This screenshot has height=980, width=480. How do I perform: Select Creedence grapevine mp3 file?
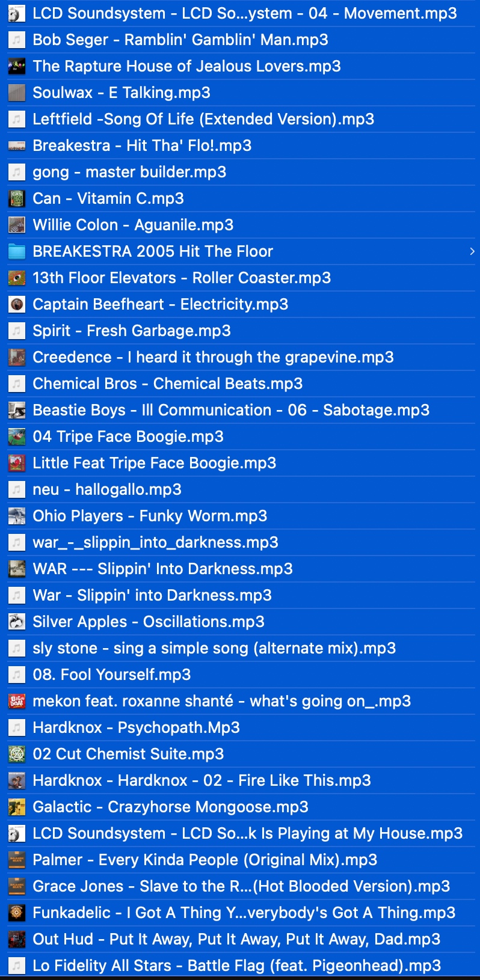[x=213, y=357]
